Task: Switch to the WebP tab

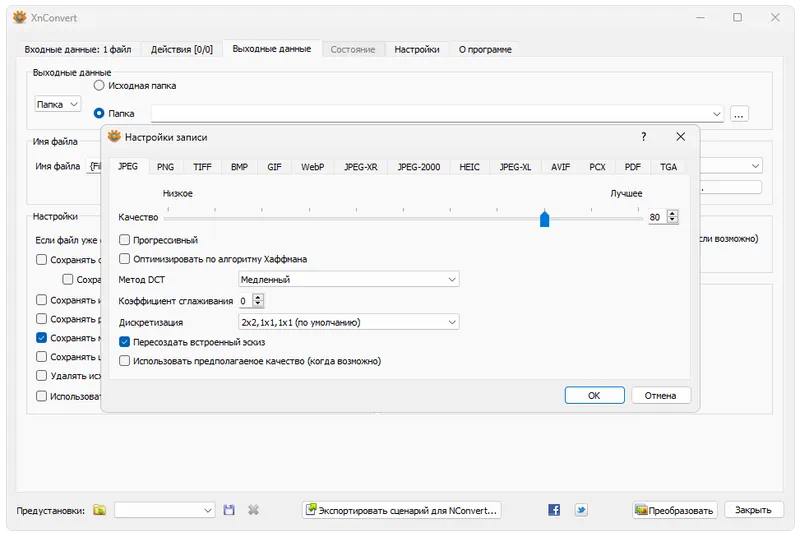Action: tap(312, 167)
